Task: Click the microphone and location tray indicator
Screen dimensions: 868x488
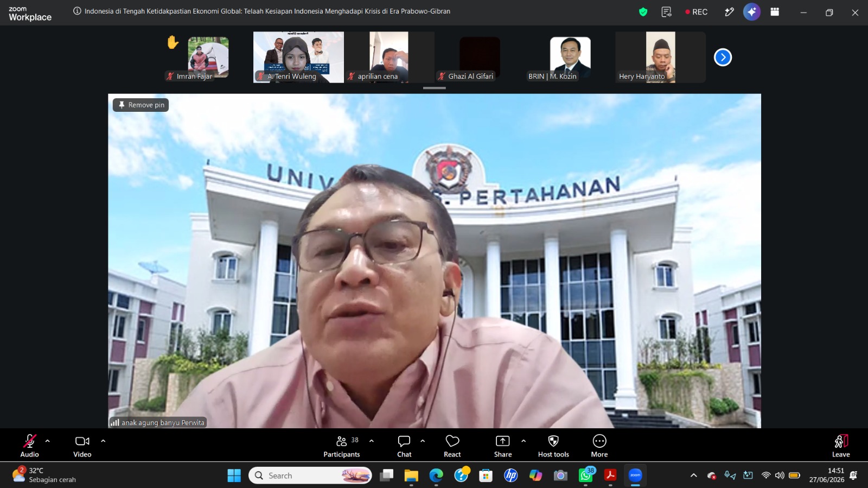Action: point(730,476)
